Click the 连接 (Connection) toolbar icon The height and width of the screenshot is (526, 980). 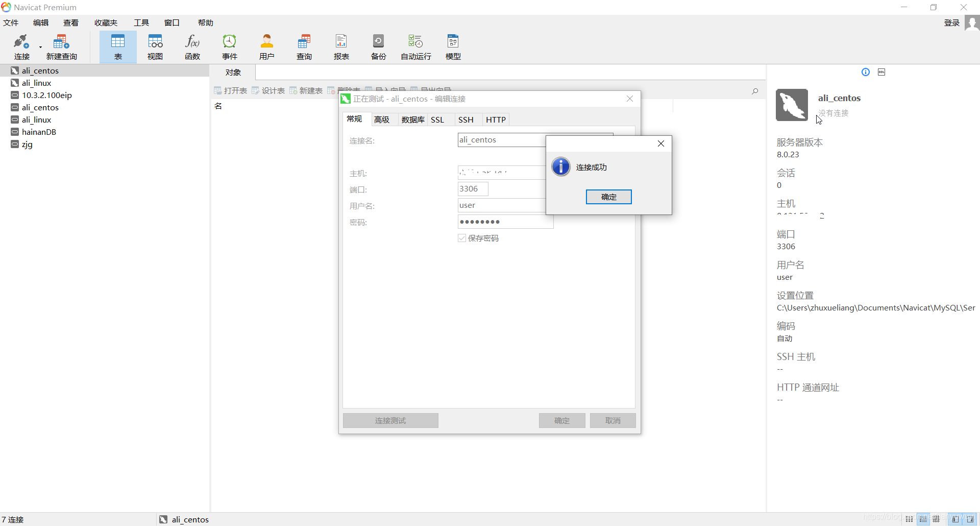point(21,47)
